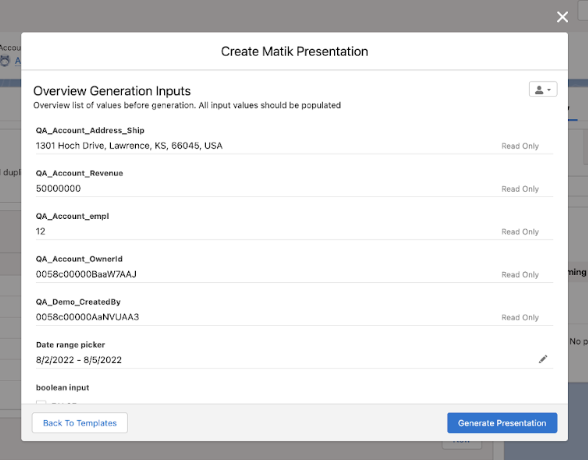Click the Create Matik Presentation title
588x460 pixels.
pyautogui.click(x=294, y=51)
